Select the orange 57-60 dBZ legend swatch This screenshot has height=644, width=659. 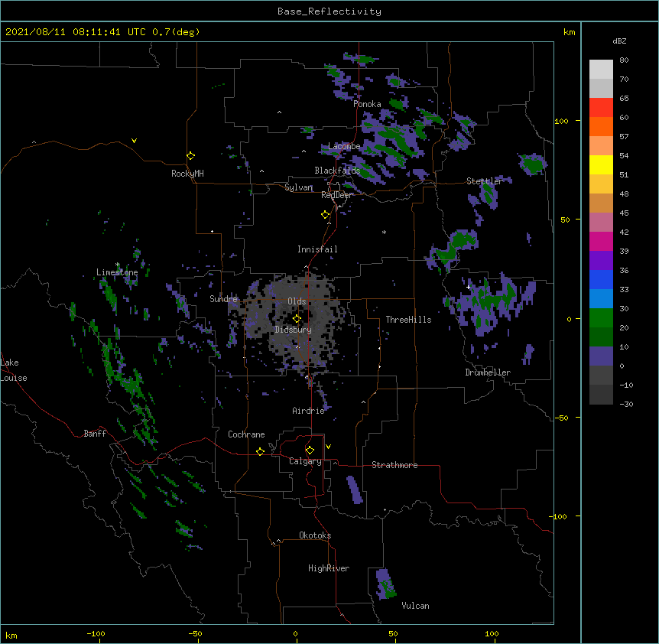pos(601,126)
